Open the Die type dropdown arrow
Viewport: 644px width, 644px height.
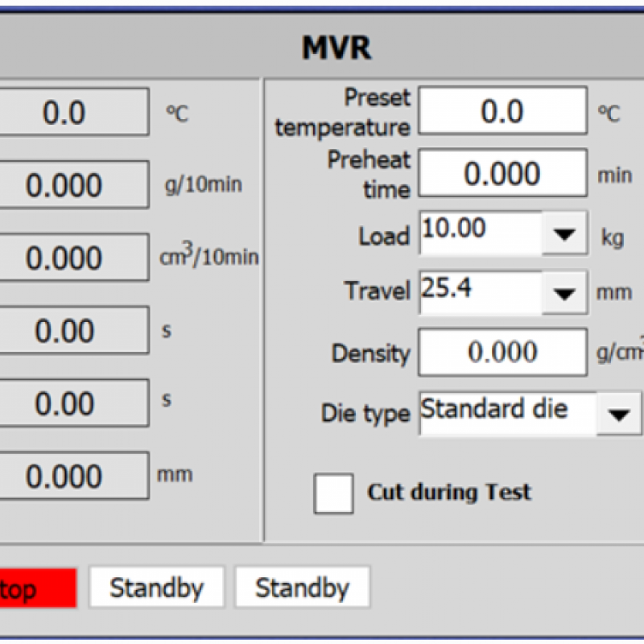pos(618,415)
